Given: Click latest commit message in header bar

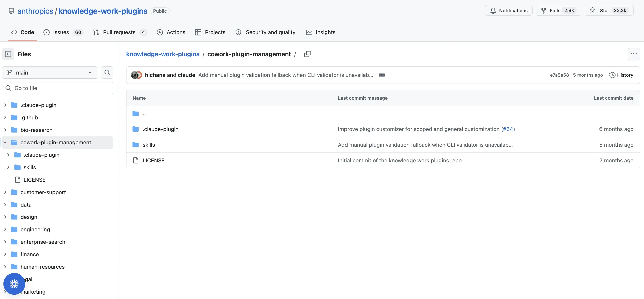Looking at the screenshot, I should [285, 75].
